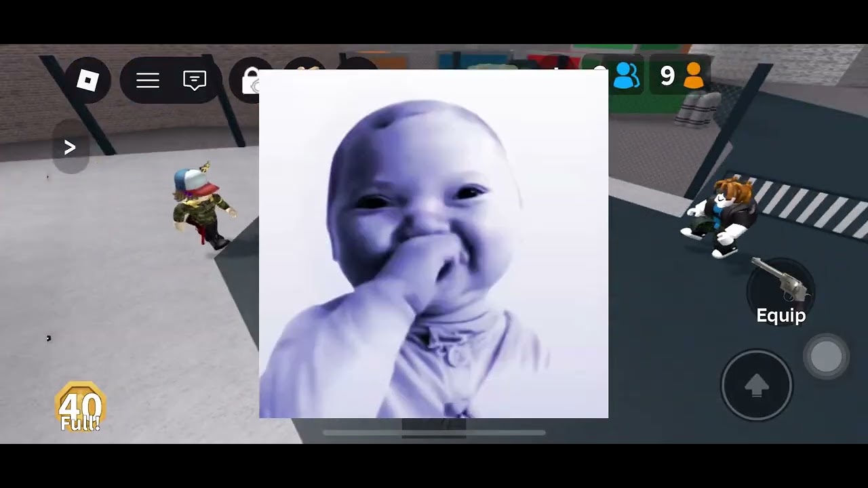
Task: Open the chat bubble icon
Action: pyautogui.click(x=195, y=81)
